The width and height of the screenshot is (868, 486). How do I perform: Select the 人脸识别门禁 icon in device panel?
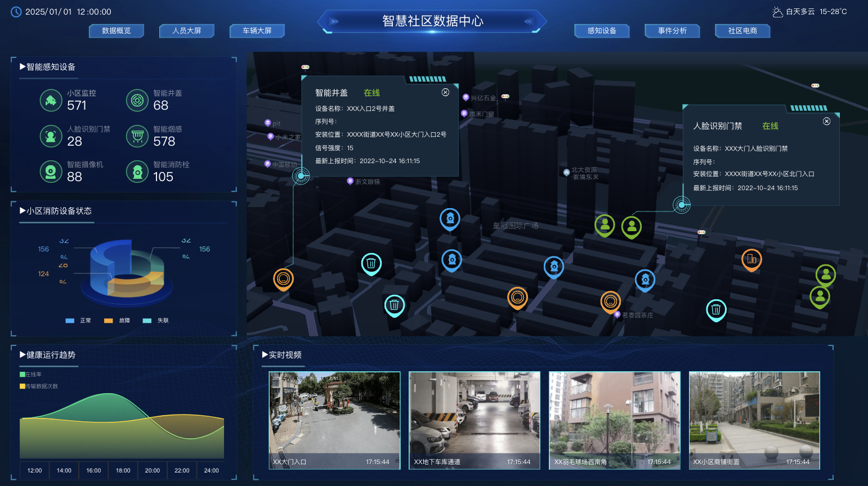click(x=51, y=136)
